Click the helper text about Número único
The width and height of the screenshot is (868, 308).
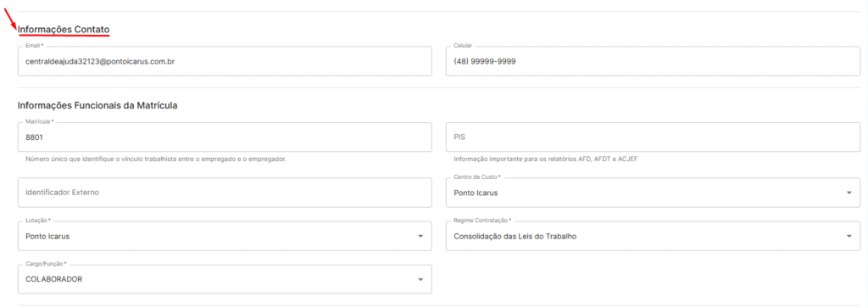pos(156,159)
